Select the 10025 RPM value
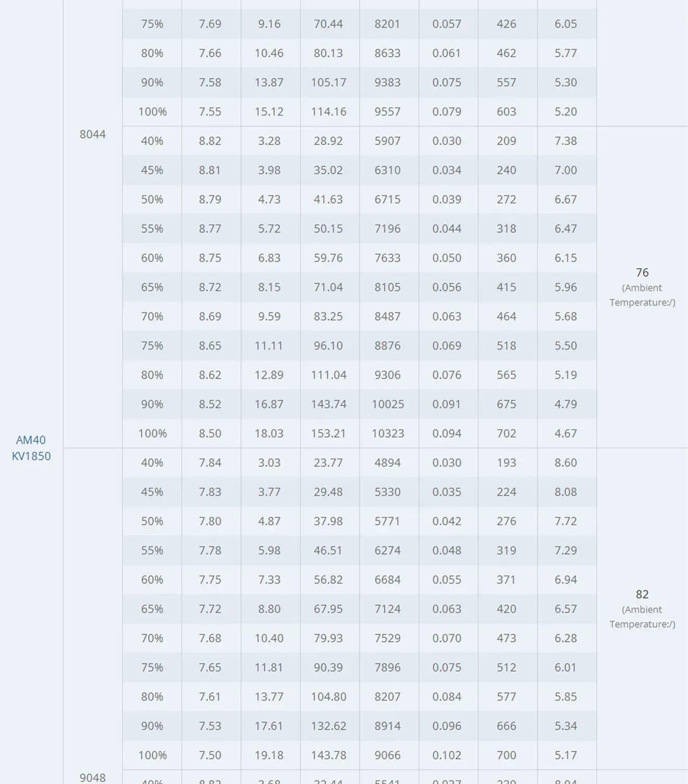 [x=388, y=404]
